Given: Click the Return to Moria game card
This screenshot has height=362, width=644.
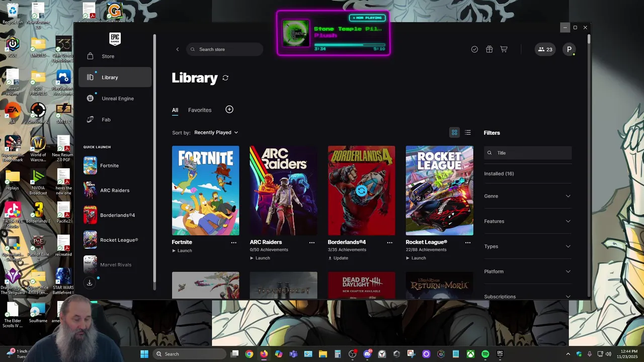Looking at the screenshot, I should point(439,285).
